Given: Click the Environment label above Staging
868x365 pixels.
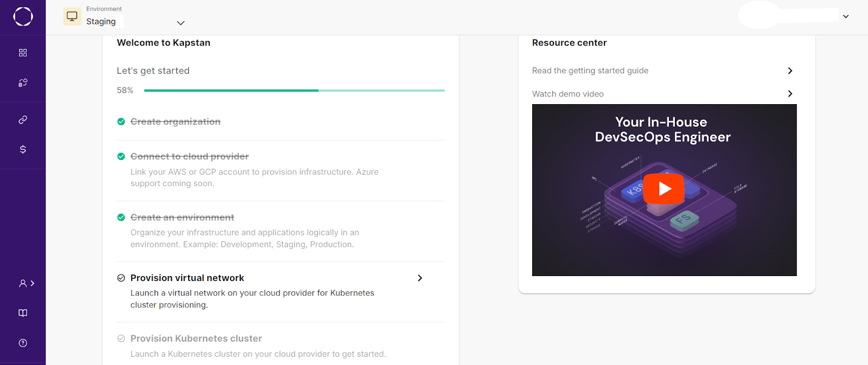Looking at the screenshot, I should click(x=104, y=9).
